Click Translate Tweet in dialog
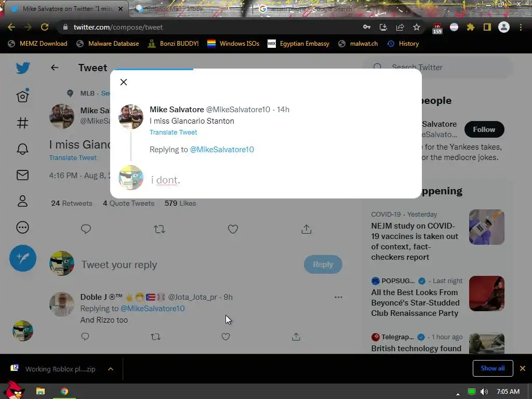Image resolution: width=532 pixels, height=399 pixels. tap(174, 132)
